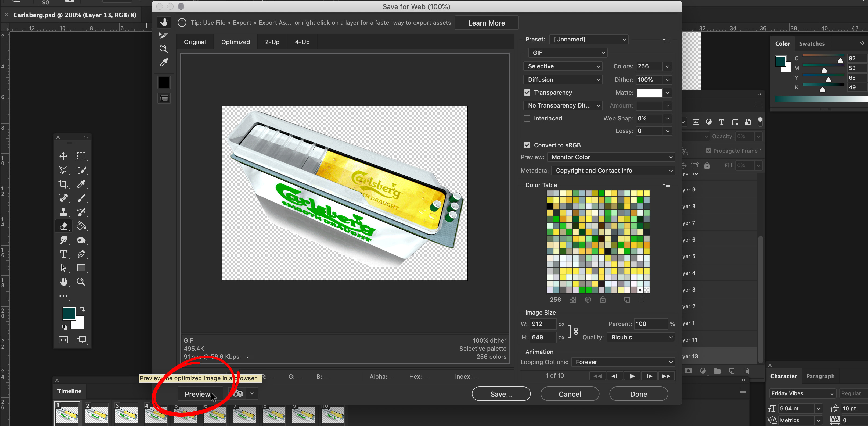Uncheck the Transparency checkbox
Screen dimensions: 868x426
[x=527, y=93]
